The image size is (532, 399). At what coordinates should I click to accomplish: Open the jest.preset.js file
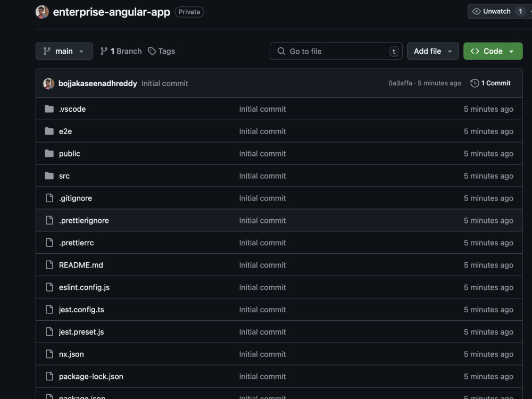point(81,332)
